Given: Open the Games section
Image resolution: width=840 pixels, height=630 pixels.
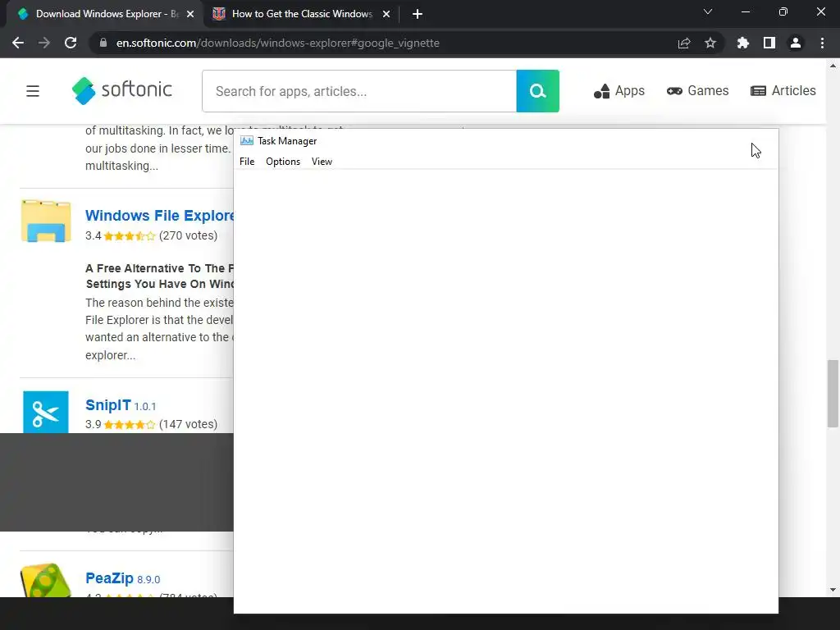Looking at the screenshot, I should point(697,91).
